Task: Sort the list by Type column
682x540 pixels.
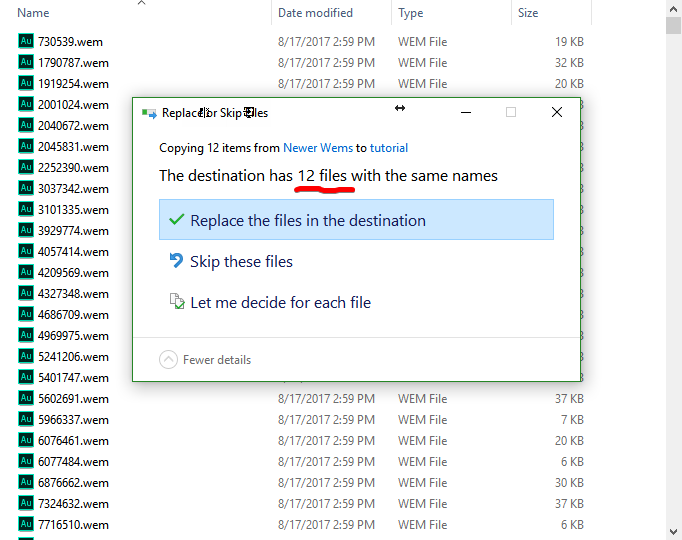Action: [x=410, y=13]
